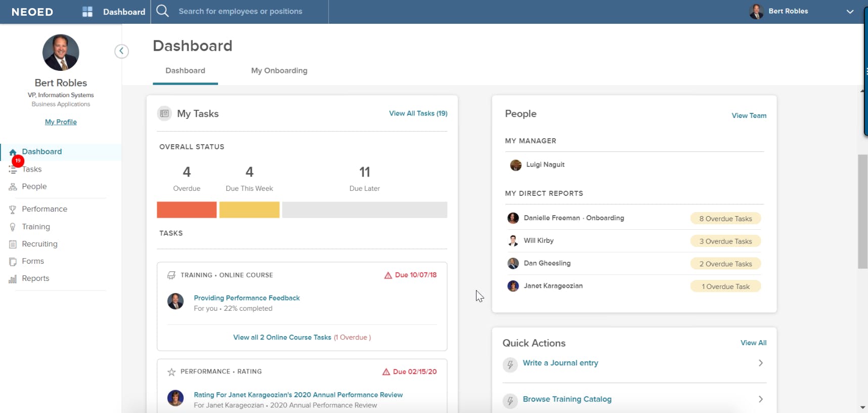Collapse the left sidebar with arrow button

coord(121,51)
